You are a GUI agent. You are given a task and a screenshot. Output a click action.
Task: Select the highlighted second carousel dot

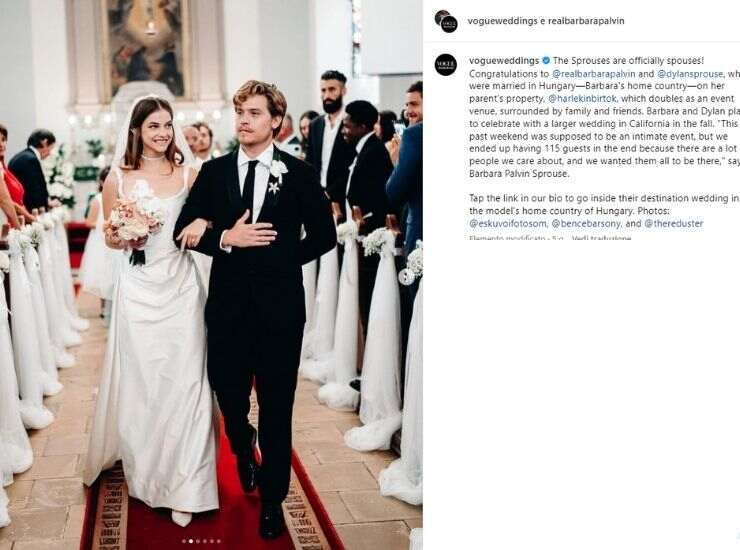[x=191, y=541]
